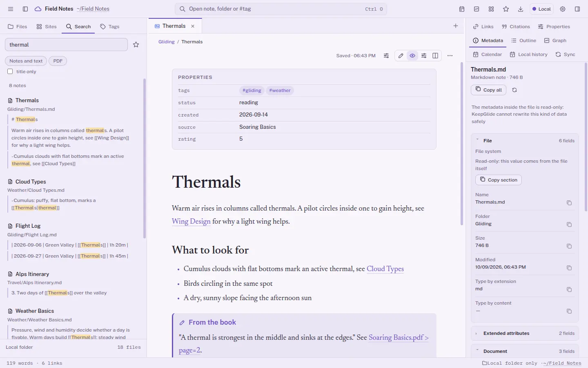Screen dimensions: 588x368
Task: Copy the Type by extension value md
Action: coord(569,289)
